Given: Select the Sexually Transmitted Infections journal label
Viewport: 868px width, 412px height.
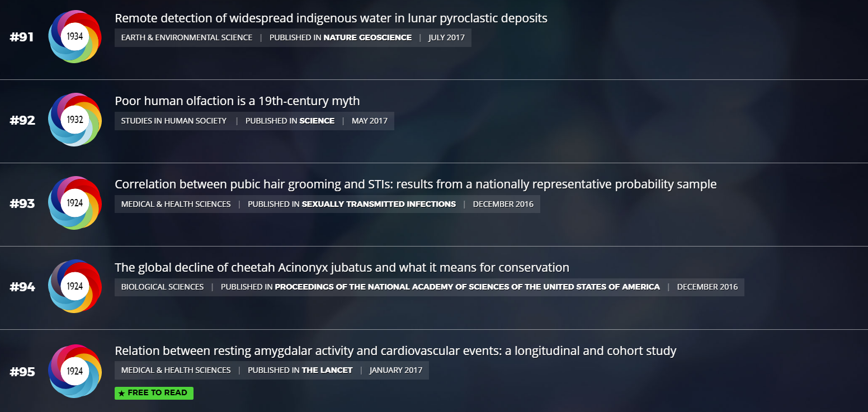Looking at the screenshot, I should point(379,204).
